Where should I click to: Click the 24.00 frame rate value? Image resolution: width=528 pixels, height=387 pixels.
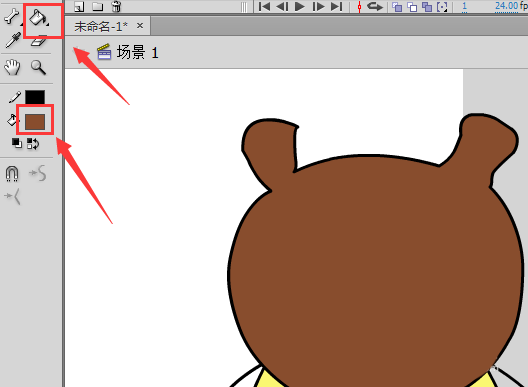click(506, 6)
